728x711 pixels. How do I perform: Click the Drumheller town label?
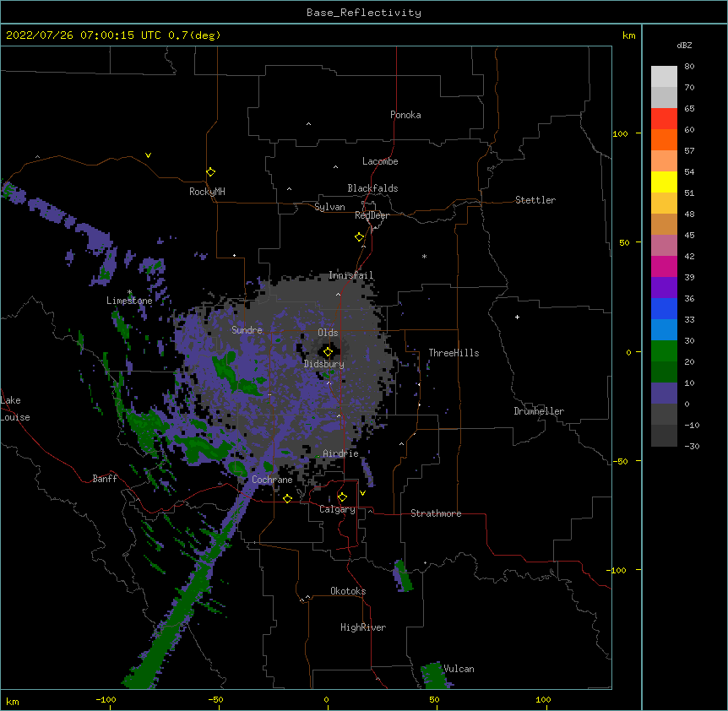[539, 411]
